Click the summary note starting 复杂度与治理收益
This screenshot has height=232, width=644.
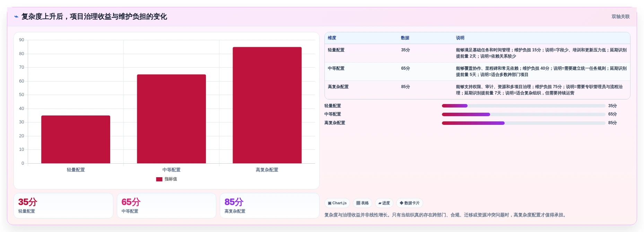[446, 215]
